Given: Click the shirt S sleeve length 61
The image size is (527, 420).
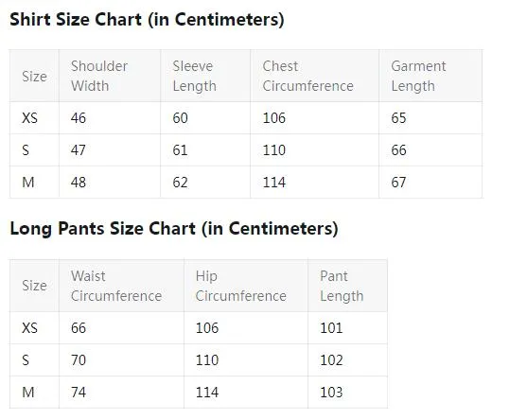Looking at the screenshot, I should 180,150.
